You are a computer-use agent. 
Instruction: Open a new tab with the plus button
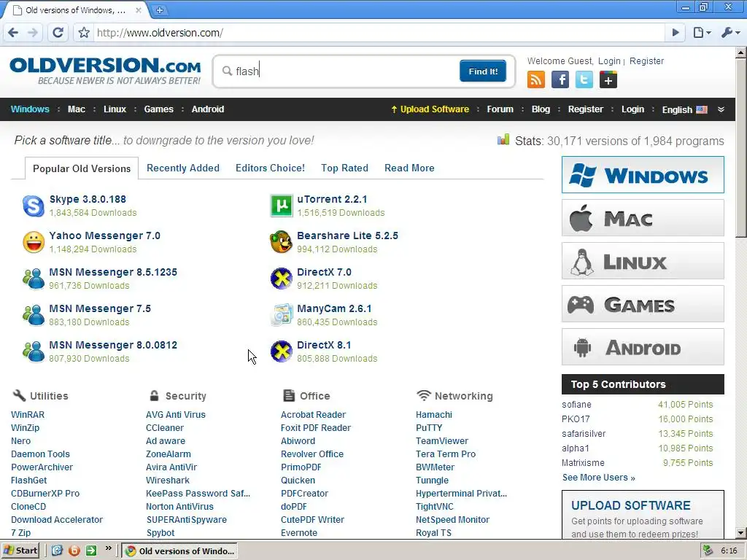click(x=160, y=10)
